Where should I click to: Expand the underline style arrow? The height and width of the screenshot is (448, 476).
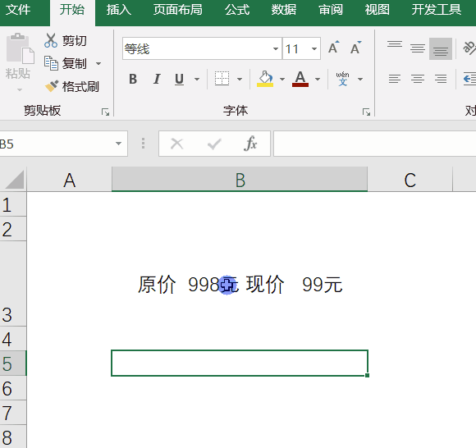click(x=197, y=80)
